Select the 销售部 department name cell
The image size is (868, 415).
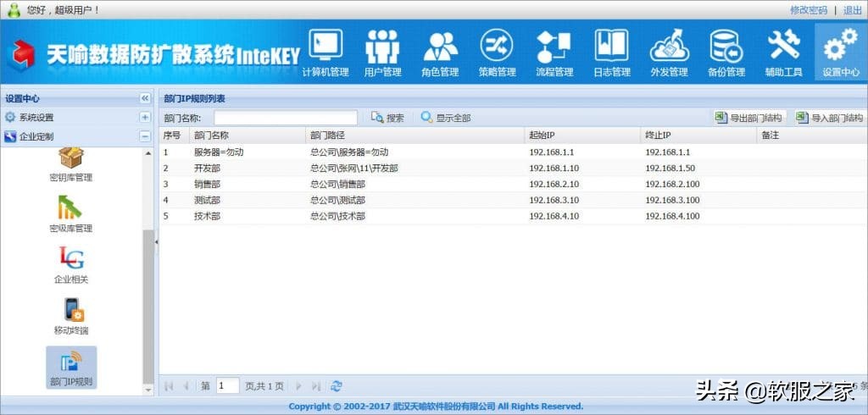(x=207, y=185)
